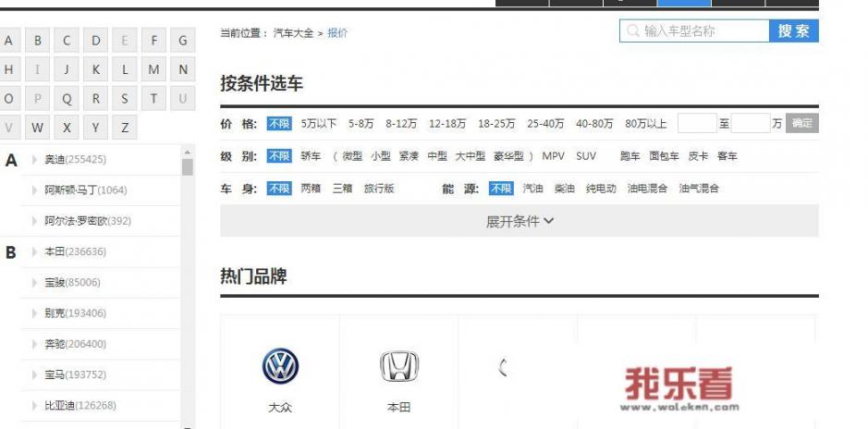The height and width of the screenshot is (429, 868).
Task: Filter level by 紧凑 cars
Action: pos(410,156)
